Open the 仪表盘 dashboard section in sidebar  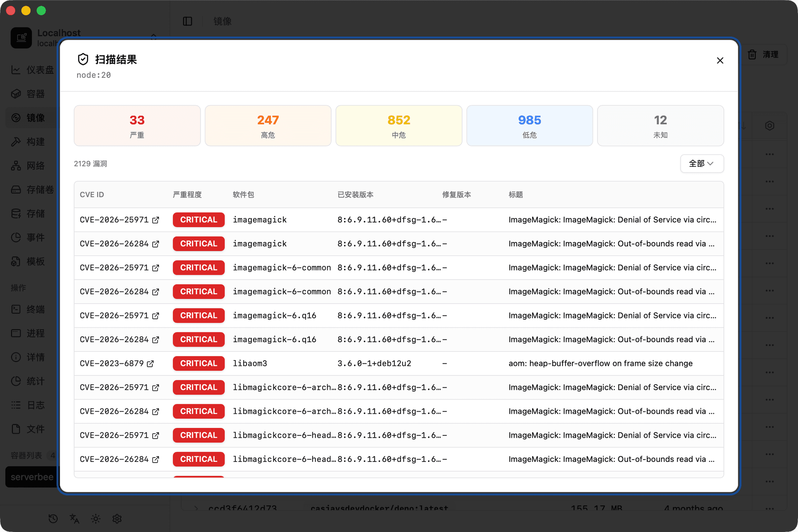(x=35, y=70)
